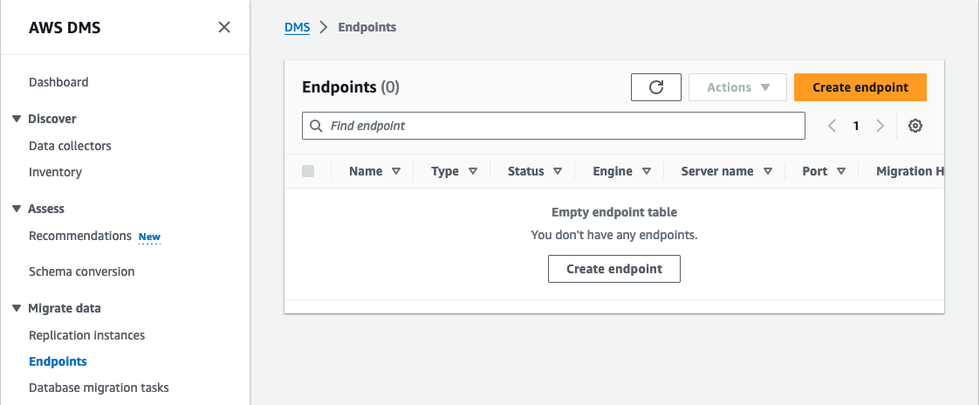Image resolution: width=980 pixels, height=405 pixels.
Task: Toggle the select-all endpoints checkbox
Action: [x=308, y=171]
